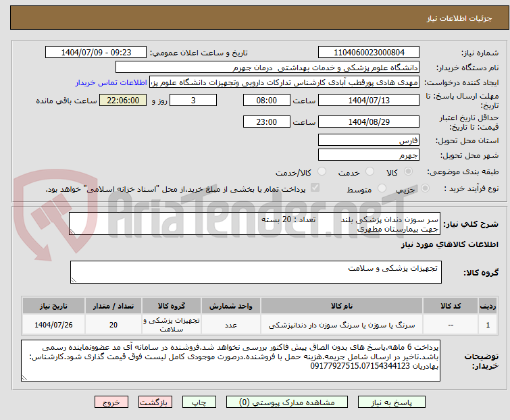Click the delivery province field فارس
510x420 pixels.
(x=369, y=140)
